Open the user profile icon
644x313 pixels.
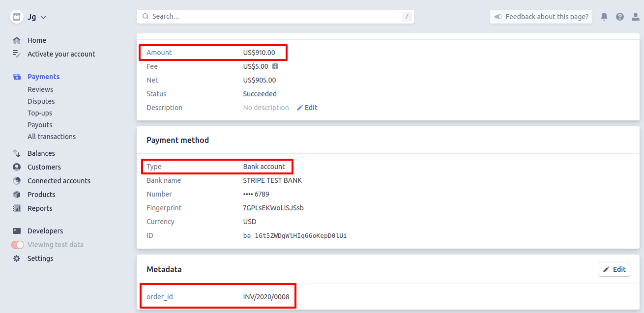(636, 17)
